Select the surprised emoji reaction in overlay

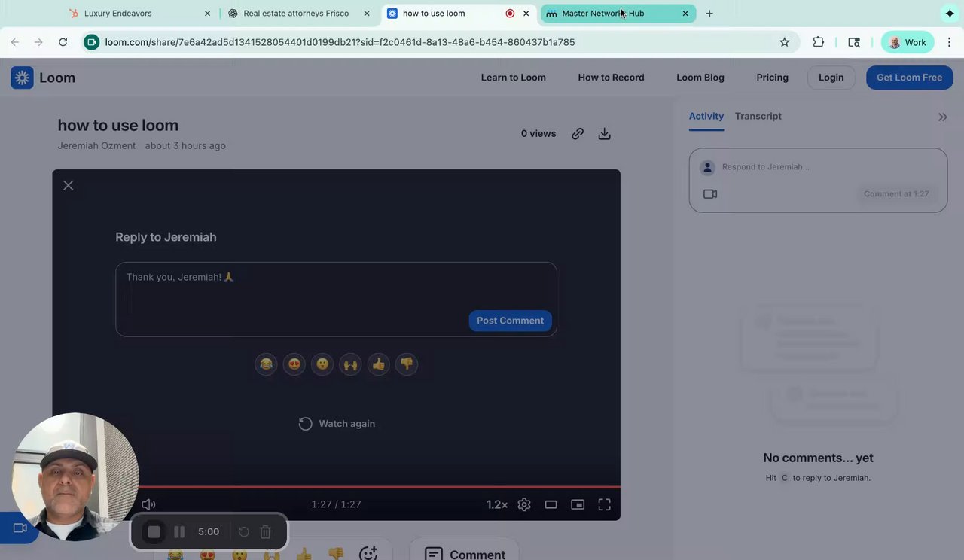(322, 364)
